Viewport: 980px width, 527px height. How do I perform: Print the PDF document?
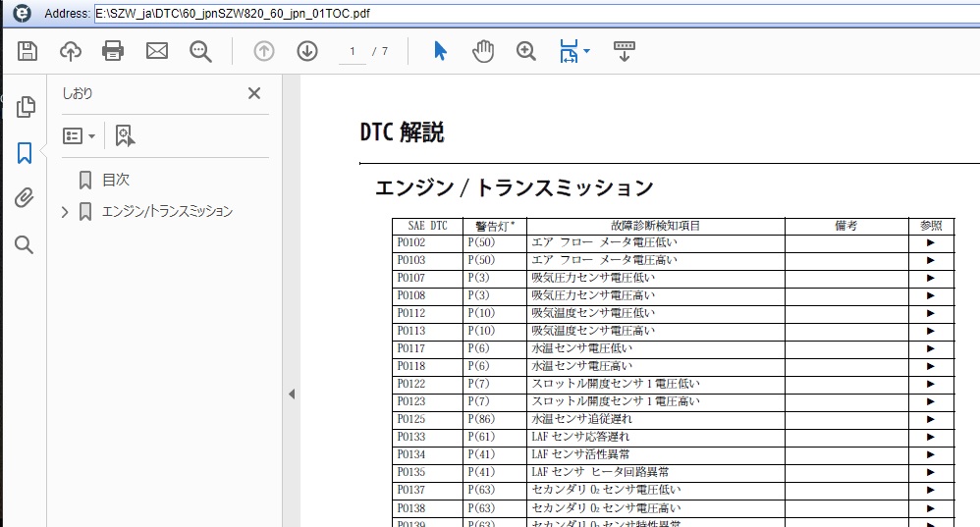[113, 51]
